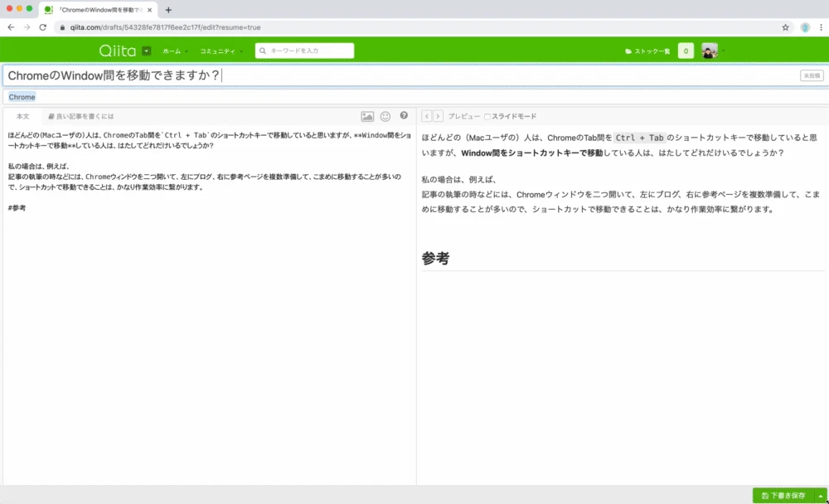Screen dimensions: 829x504
Task: Open the emoji picker smiley icon
Action: pos(385,116)
